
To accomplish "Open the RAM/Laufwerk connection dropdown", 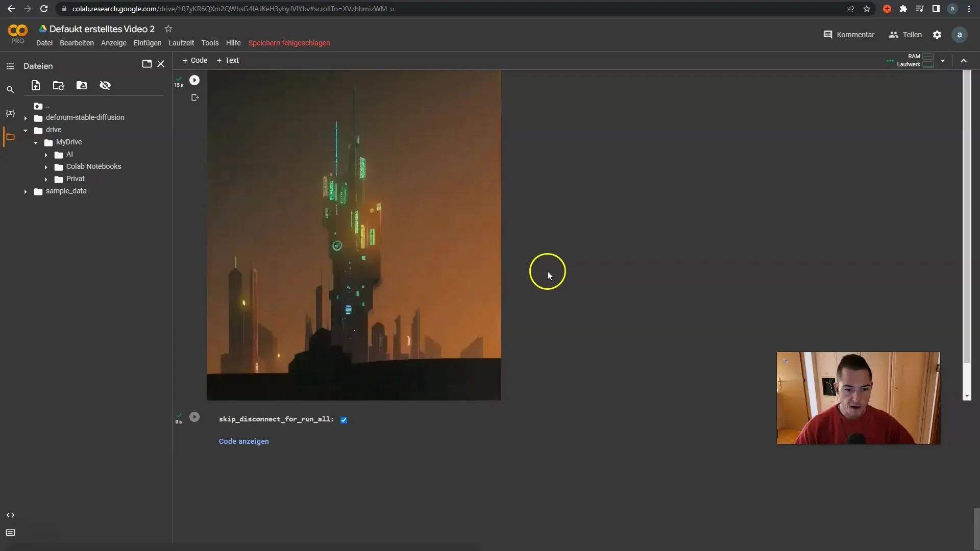I will point(943,61).
